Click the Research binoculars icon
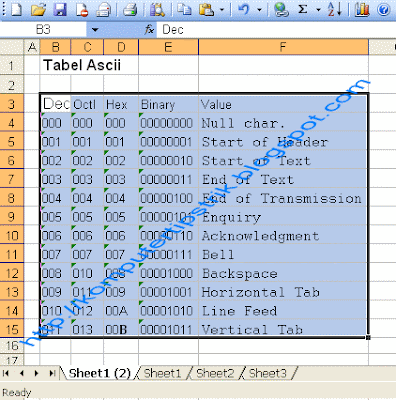This screenshot has width=396, height=400. pos(157,9)
